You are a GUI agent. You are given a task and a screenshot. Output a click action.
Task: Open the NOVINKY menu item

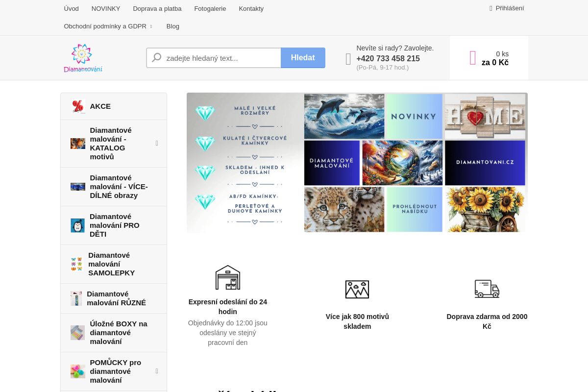(106, 9)
